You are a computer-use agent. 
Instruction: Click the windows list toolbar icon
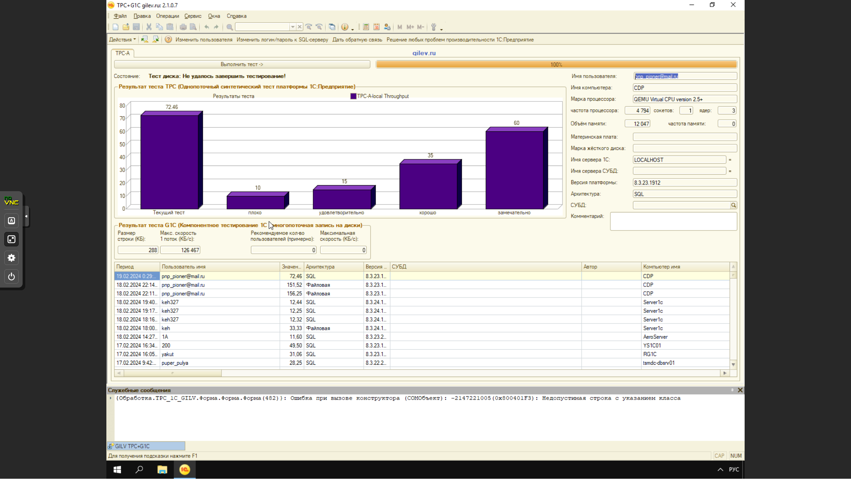332,27
